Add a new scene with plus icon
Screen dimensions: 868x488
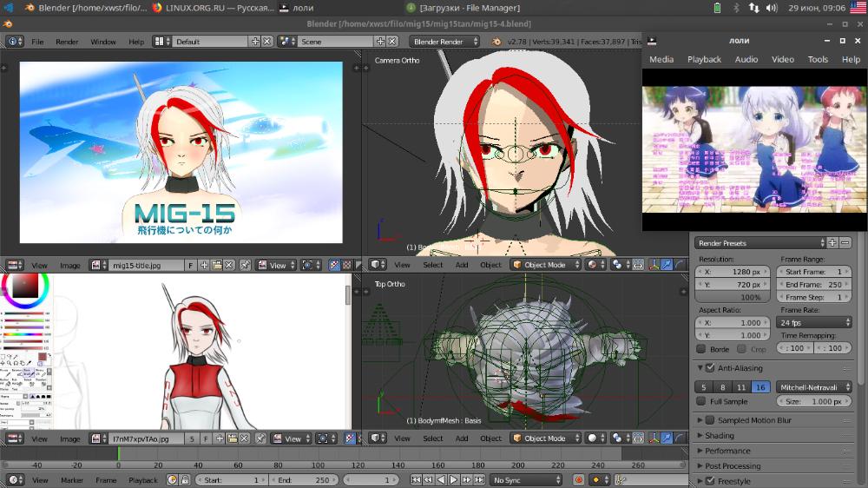coord(380,42)
